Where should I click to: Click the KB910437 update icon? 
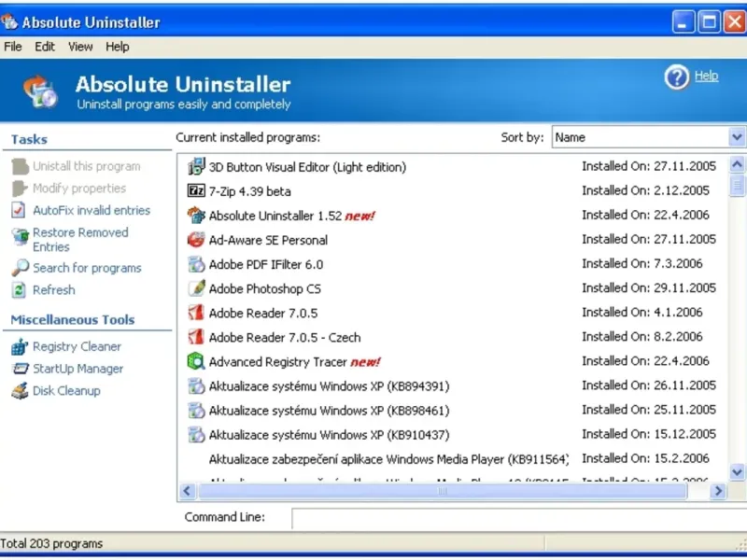pyautogui.click(x=196, y=434)
